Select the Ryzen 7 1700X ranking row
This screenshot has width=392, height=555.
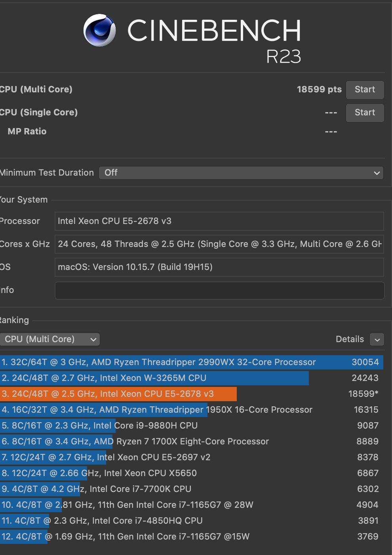click(192, 442)
